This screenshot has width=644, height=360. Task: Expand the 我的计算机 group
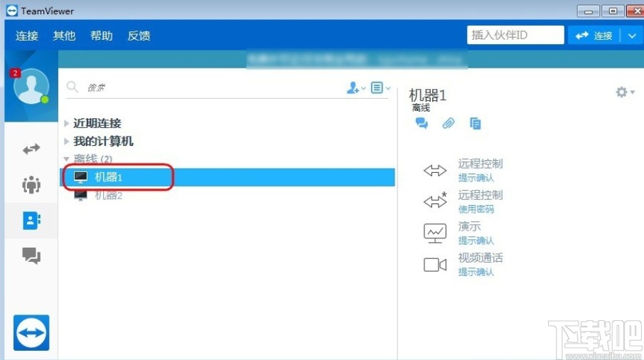(67, 141)
